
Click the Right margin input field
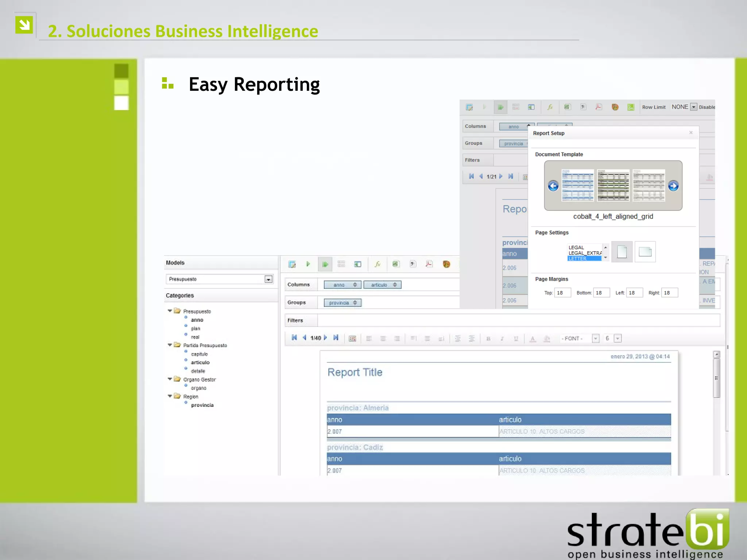pos(670,293)
